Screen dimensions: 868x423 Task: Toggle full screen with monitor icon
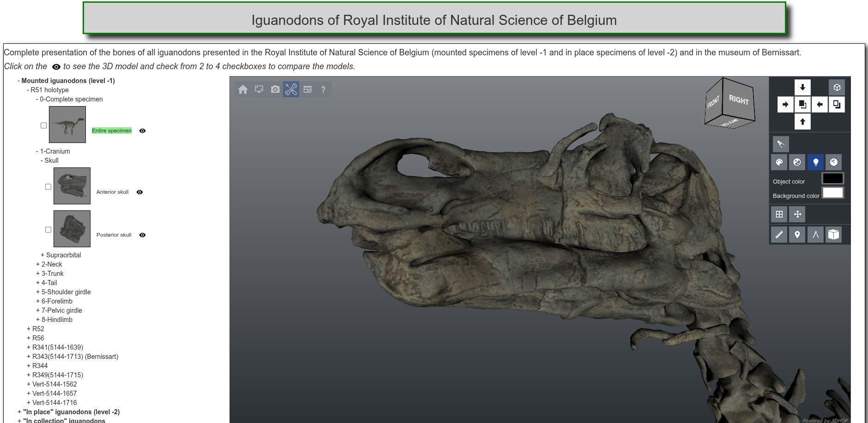[259, 89]
